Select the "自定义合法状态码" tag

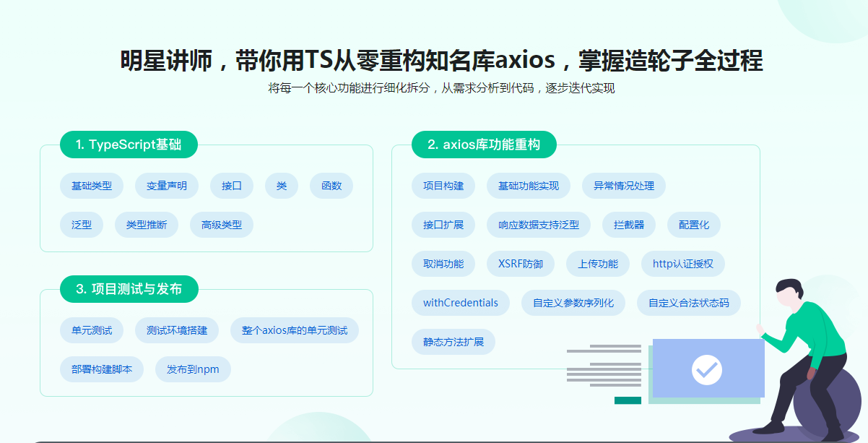pyautogui.click(x=688, y=303)
